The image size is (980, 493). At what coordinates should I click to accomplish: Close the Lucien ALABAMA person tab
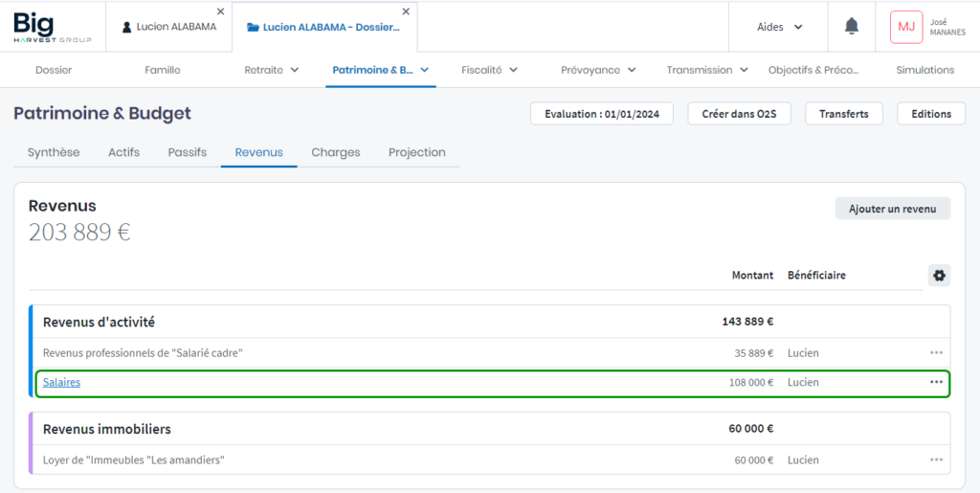point(221,11)
